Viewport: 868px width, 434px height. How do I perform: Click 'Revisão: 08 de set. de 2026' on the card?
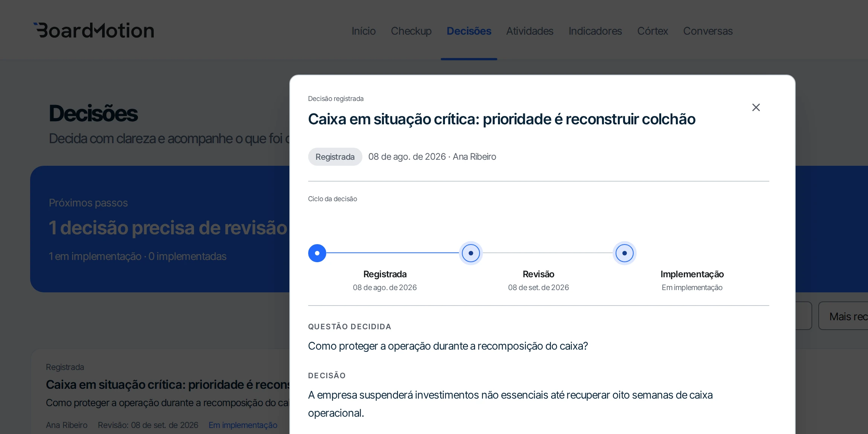point(148,425)
